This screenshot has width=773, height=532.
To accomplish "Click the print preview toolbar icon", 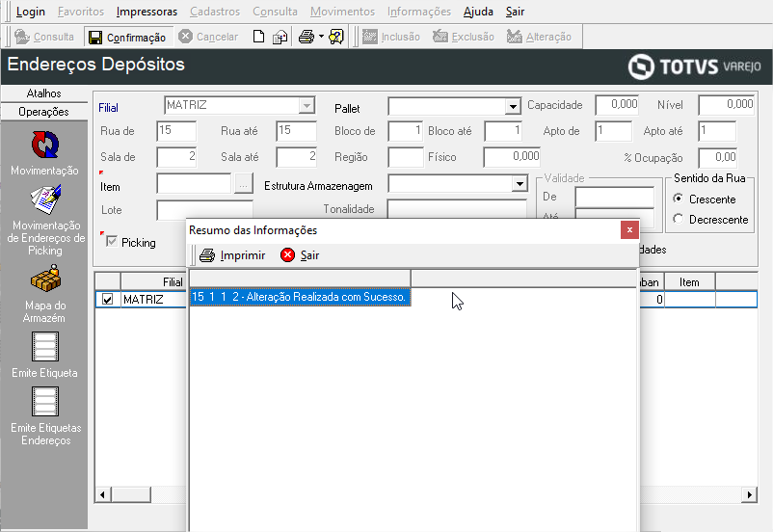I will click(280, 37).
